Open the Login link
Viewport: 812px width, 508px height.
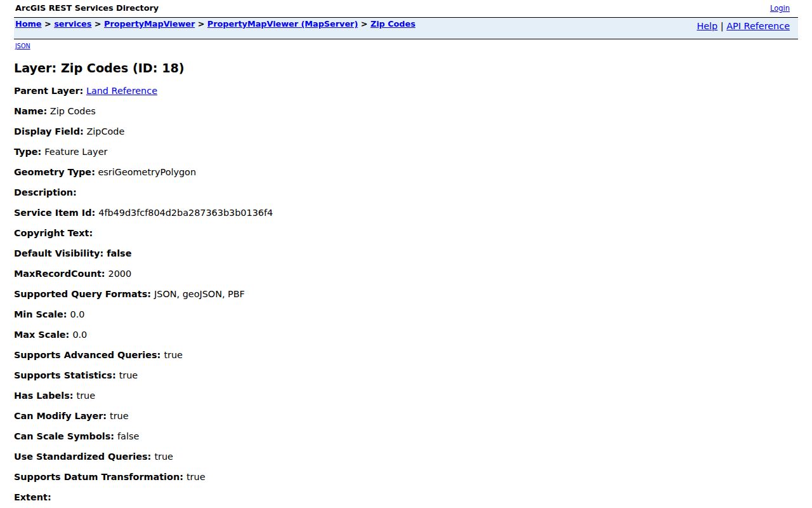[780, 8]
